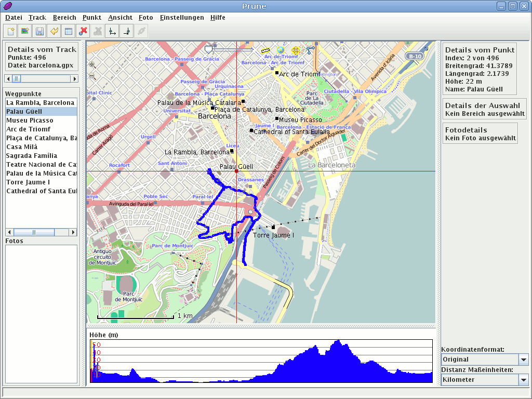Screen dimensions: 532x399
Task: Open the Ansicht menu
Action: [x=120, y=18]
